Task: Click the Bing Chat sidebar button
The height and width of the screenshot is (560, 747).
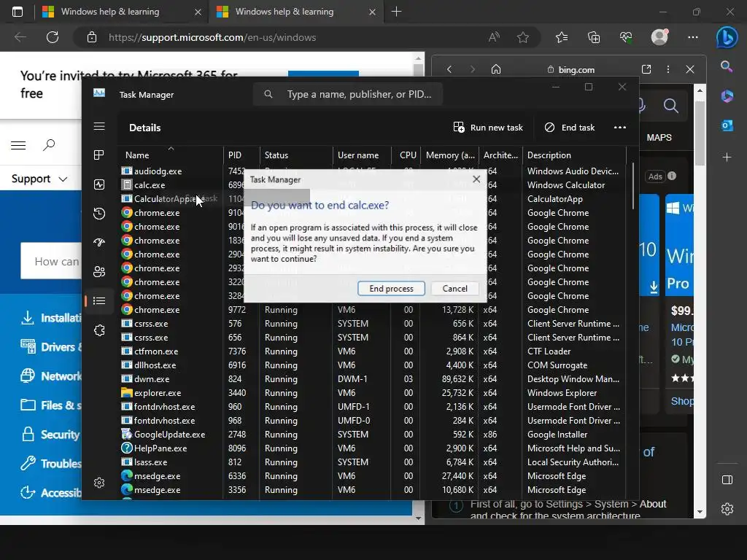Action: [x=727, y=37]
